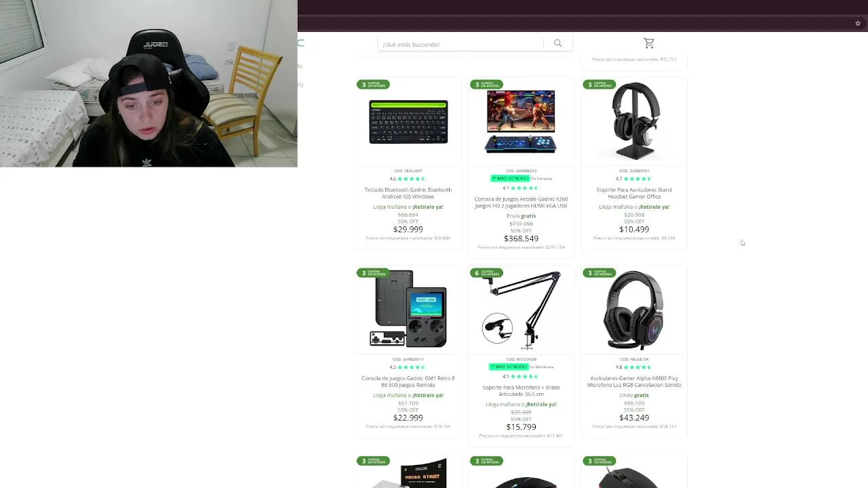Open the headset stand product image
The height and width of the screenshot is (488, 868).
(633, 121)
